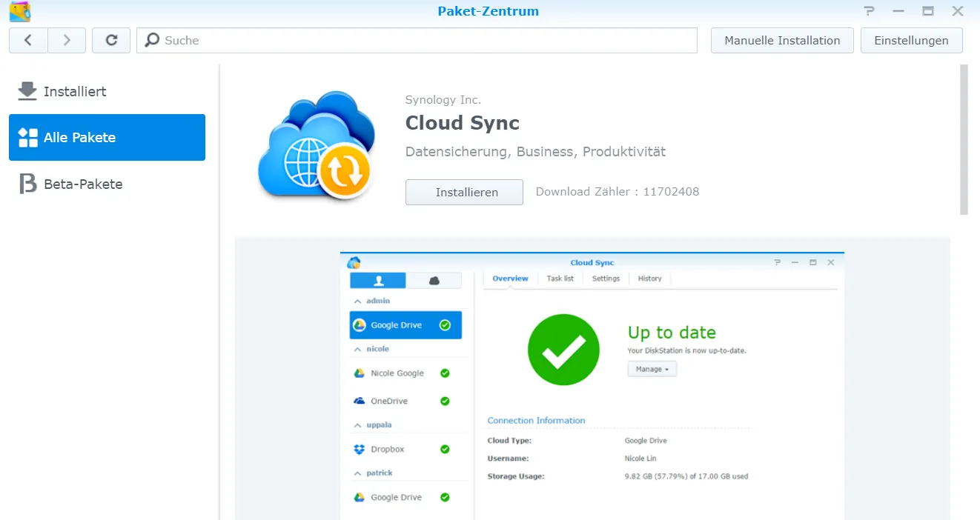Select the cloud tab icon in preview

pyautogui.click(x=434, y=280)
